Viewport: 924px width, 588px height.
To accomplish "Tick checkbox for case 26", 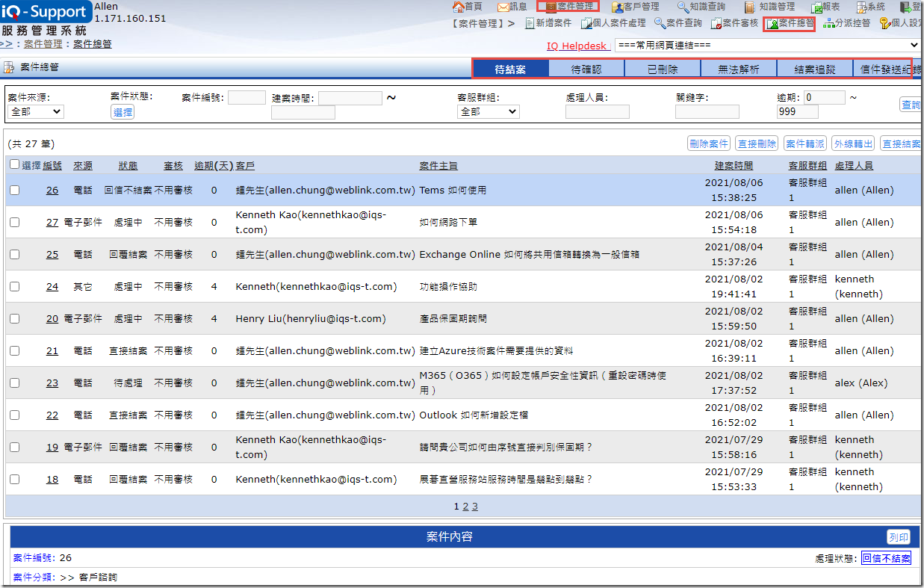I will point(14,191).
